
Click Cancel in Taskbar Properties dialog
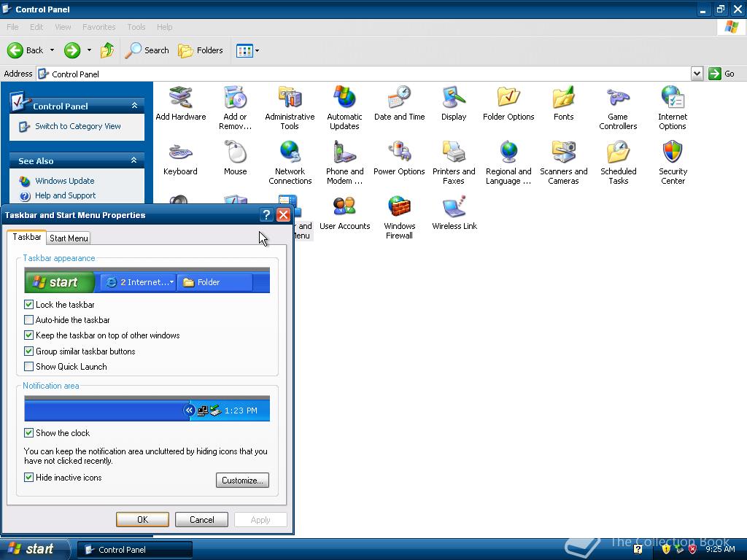click(201, 519)
